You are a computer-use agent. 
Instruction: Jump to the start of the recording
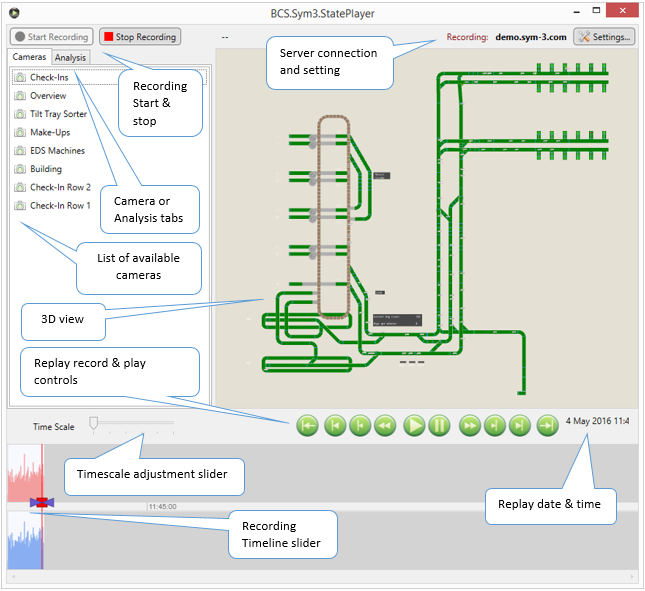click(307, 426)
